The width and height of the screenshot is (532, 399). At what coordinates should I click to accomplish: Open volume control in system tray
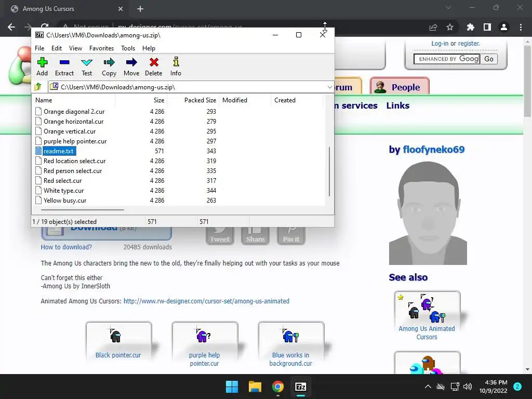point(468,387)
